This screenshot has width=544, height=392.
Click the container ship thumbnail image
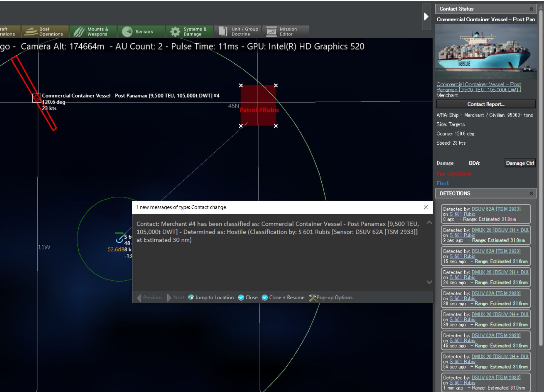point(486,52)
